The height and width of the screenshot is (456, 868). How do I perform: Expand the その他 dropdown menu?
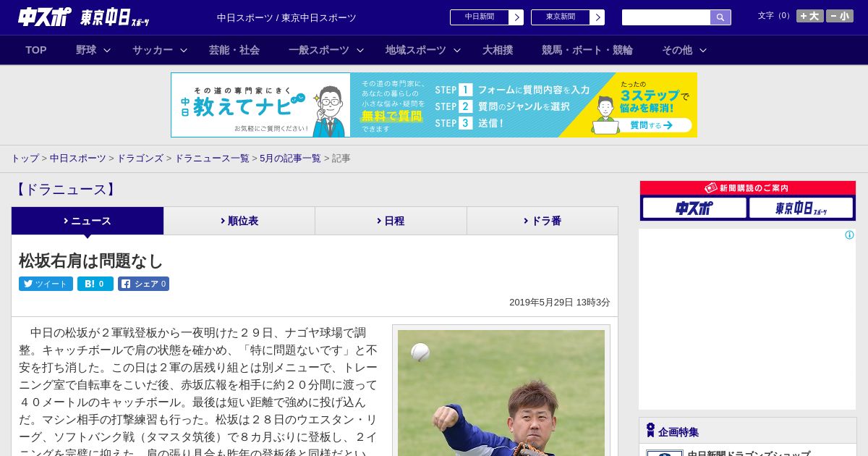click(684, 50)
